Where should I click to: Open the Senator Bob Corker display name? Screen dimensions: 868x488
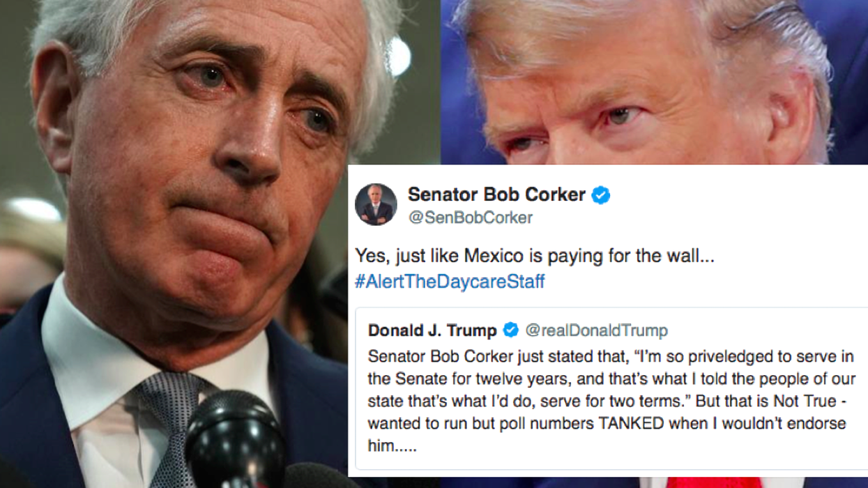click(496, 195)
